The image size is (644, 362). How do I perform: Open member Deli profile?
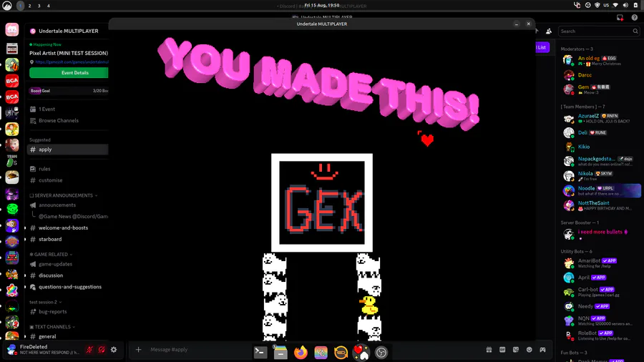600,132
